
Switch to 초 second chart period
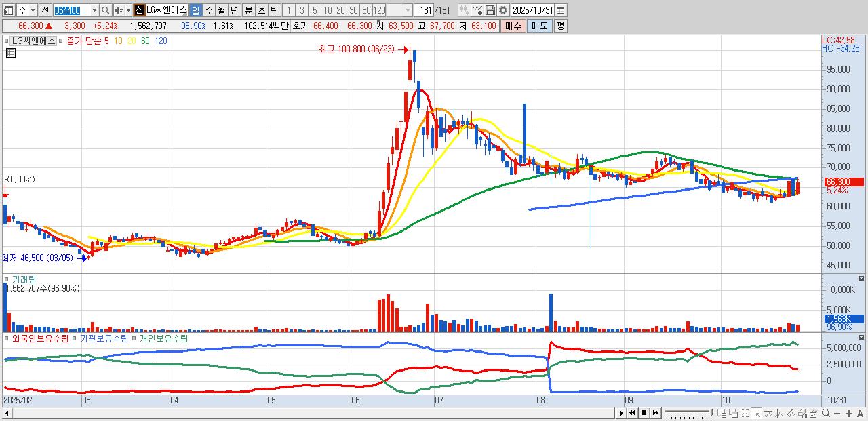pyautogui.click(x=261, y=10)
